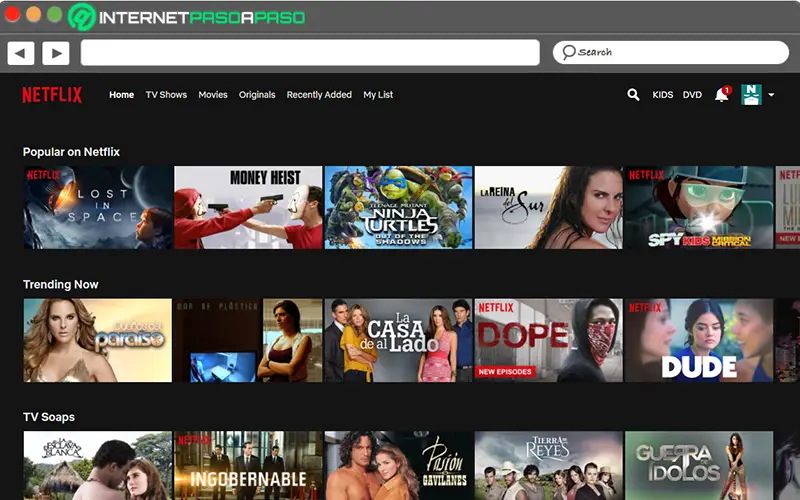Viewport: 800px width, 500px height.
Task: Open Mar de Plástico thumbnail
Action: [248, 340]
